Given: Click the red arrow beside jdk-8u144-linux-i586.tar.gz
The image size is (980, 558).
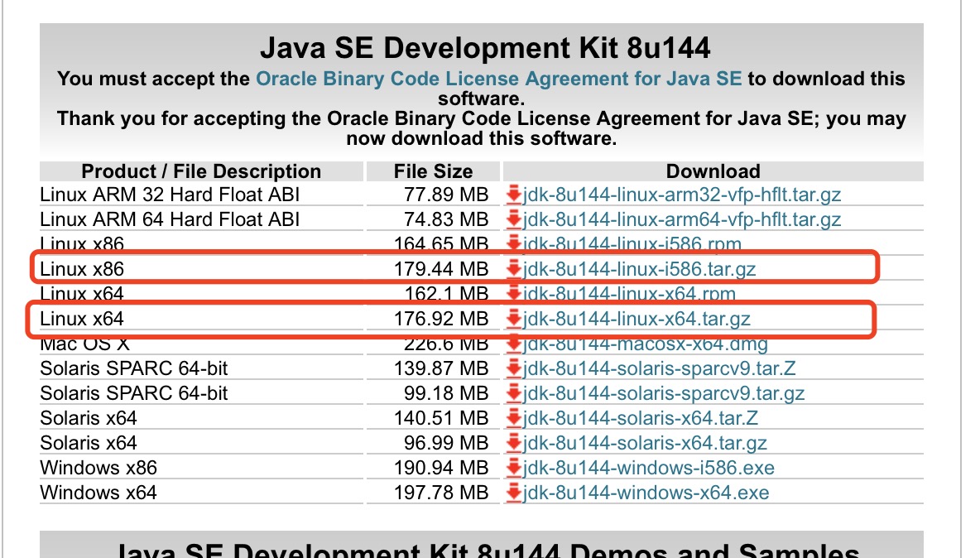Looking at the screenshot, I should click(514, 269).
